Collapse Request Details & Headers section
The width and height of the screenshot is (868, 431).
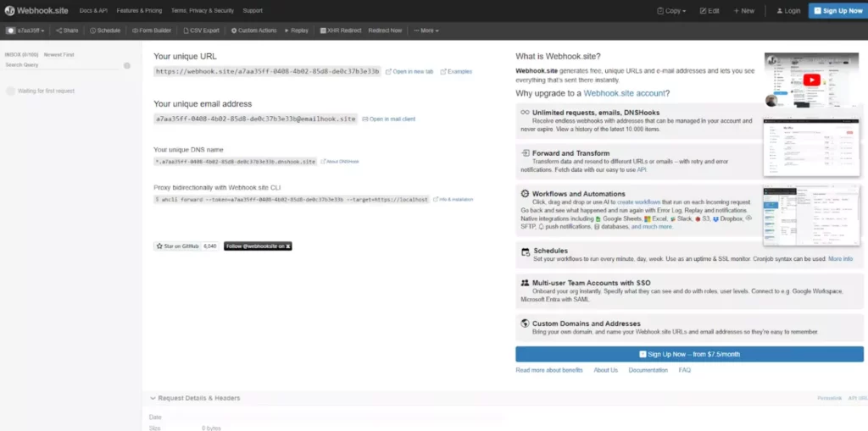(195, 398)
